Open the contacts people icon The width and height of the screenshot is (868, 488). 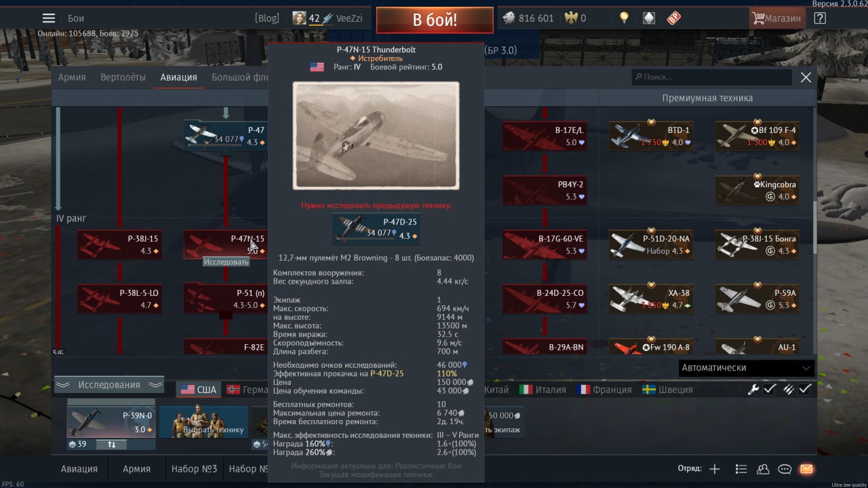763,469
